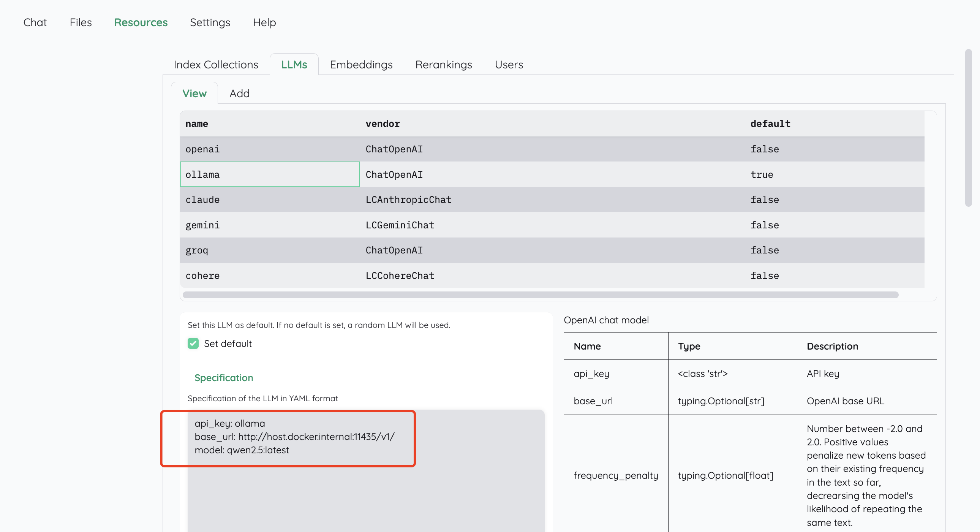Open the Add LLM sub-tab
980x532 pixels.
[x=239, y=93]
